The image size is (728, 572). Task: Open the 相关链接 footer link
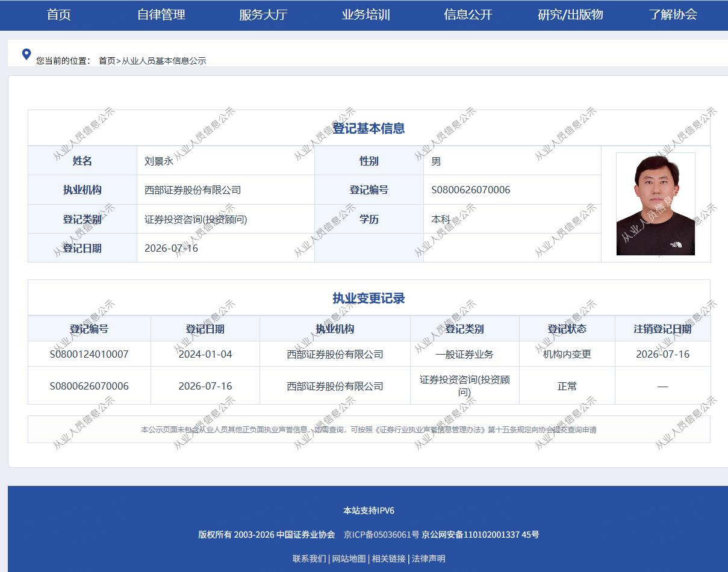[x=389, y=559]
